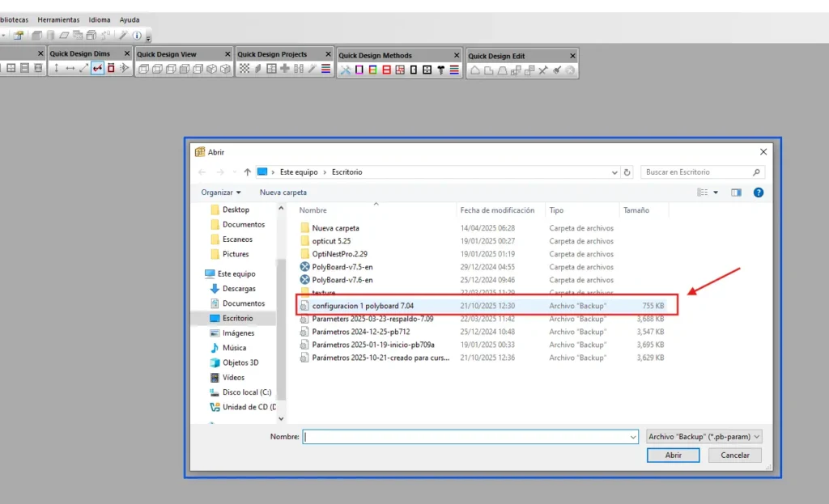Image resolution: width=829 pixels, height=504 pixels.
Task: Select the highlighted dimension tool in Quick Design Dims
Action: click(x=98, y=69)
